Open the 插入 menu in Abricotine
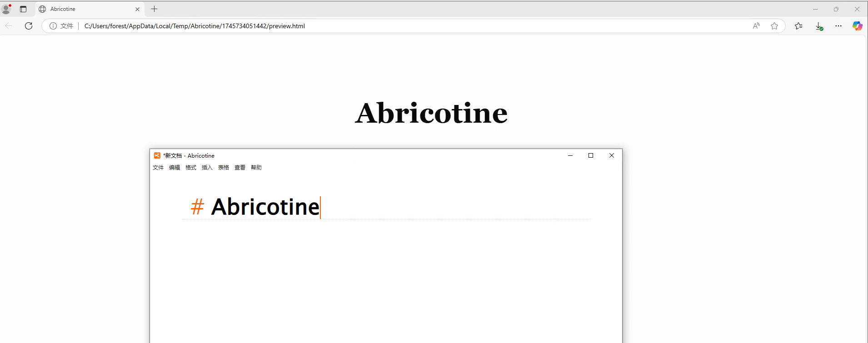868x343 pixels. point(207,168)
